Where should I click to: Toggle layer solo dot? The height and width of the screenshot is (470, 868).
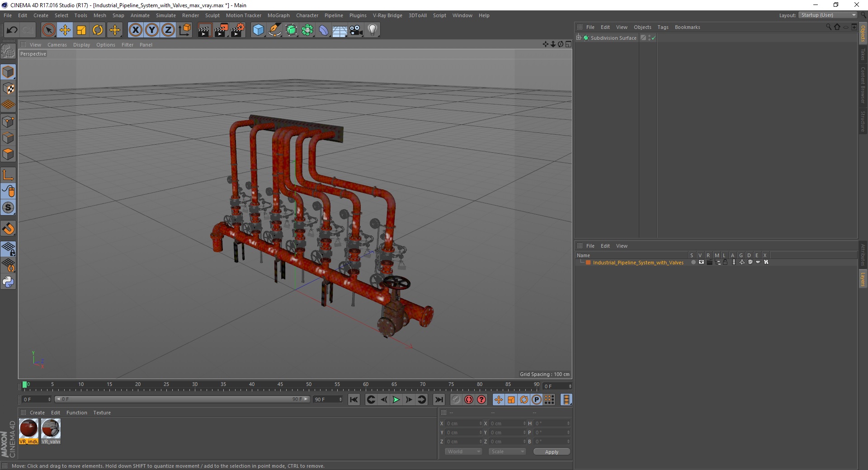[x=693, y=262]
